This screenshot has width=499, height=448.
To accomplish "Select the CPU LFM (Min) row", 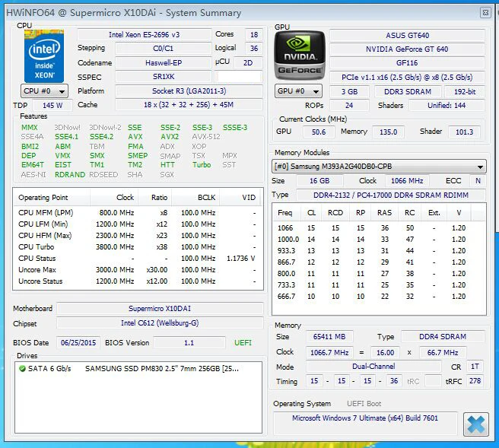I will tap(138, 224).
